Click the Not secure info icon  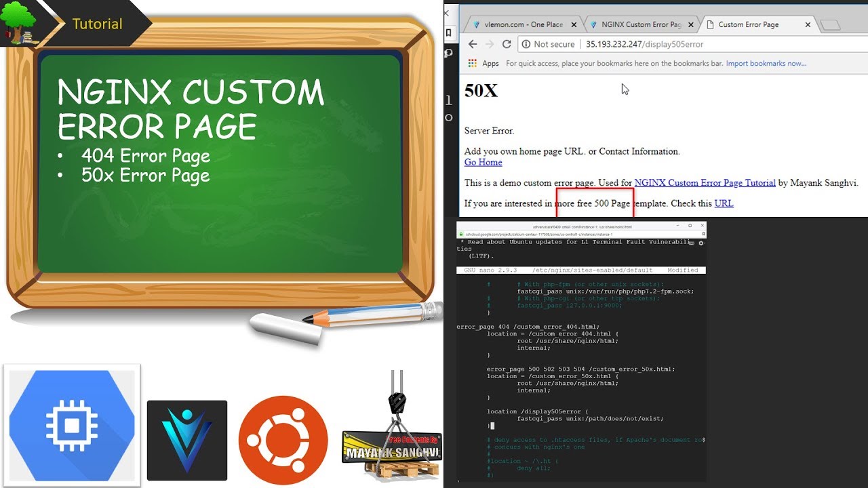click(x=526, y=44)
